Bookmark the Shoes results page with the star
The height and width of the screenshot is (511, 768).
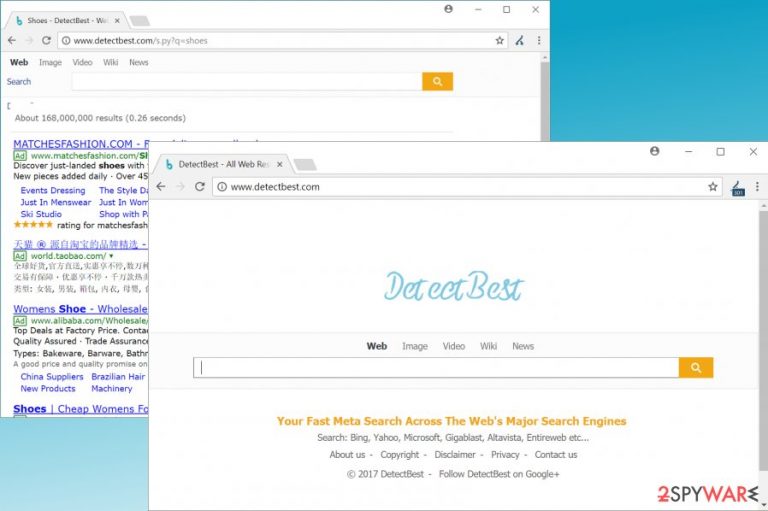tap(499, 41)
